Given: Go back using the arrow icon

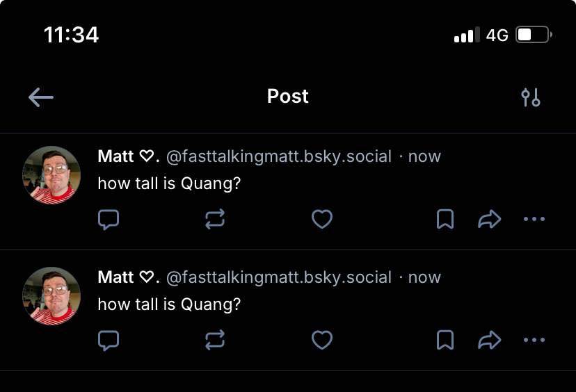Looking at the screenshot, I should (41, 97).
